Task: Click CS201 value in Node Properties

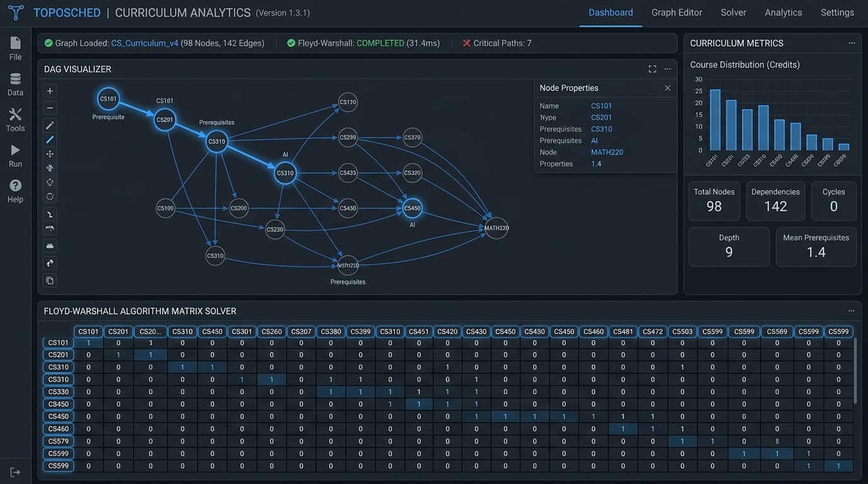Action: coord(601,117)
